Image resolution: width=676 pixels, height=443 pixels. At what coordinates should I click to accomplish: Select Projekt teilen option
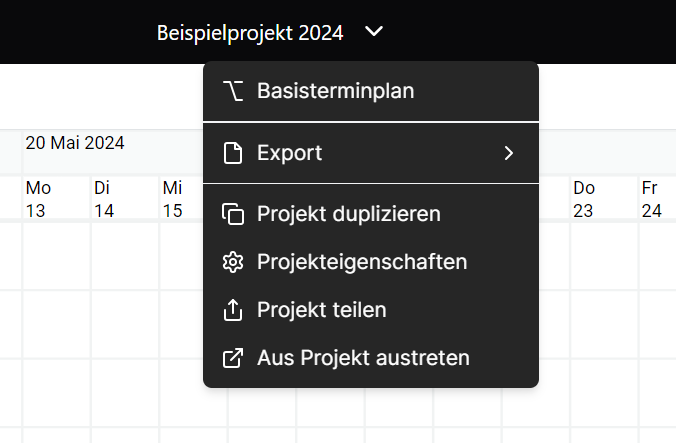371,310
